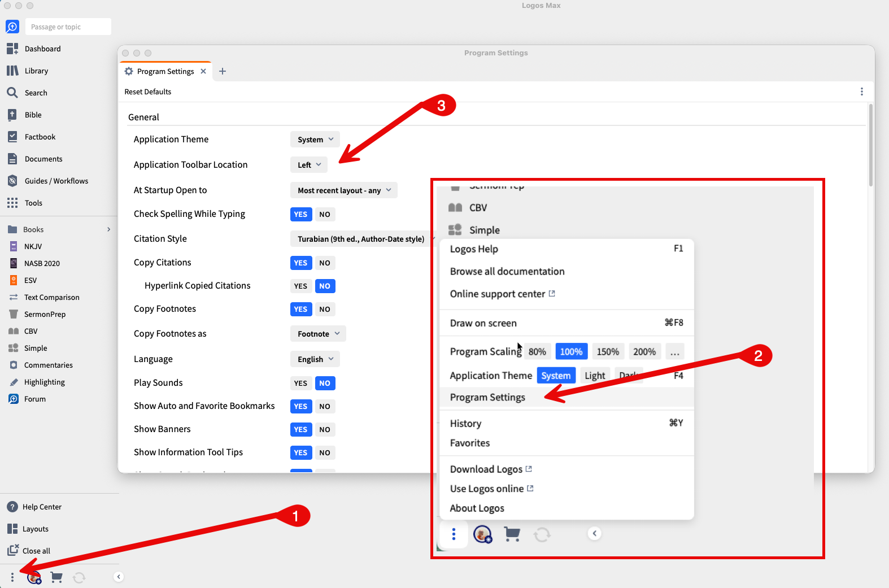This screenshot has width=889, height=588.
Task: Open the Tools grid icon
Action: [x=12, y=203]
